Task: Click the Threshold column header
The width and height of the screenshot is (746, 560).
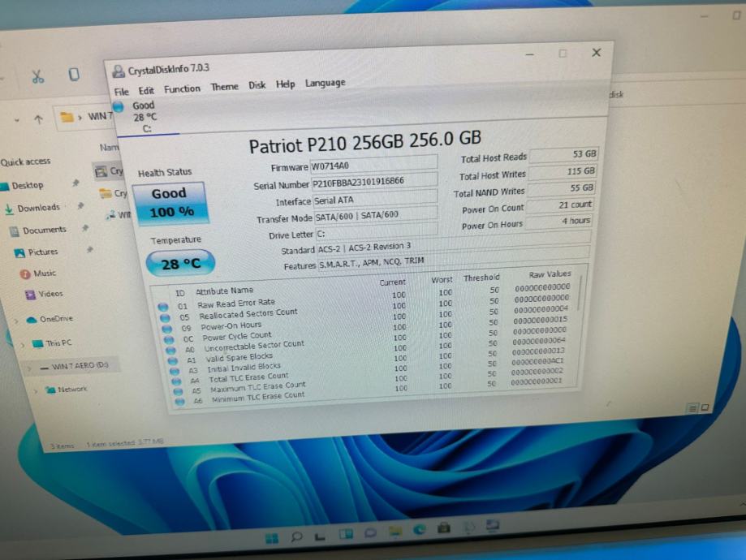Action: [481, 278]
